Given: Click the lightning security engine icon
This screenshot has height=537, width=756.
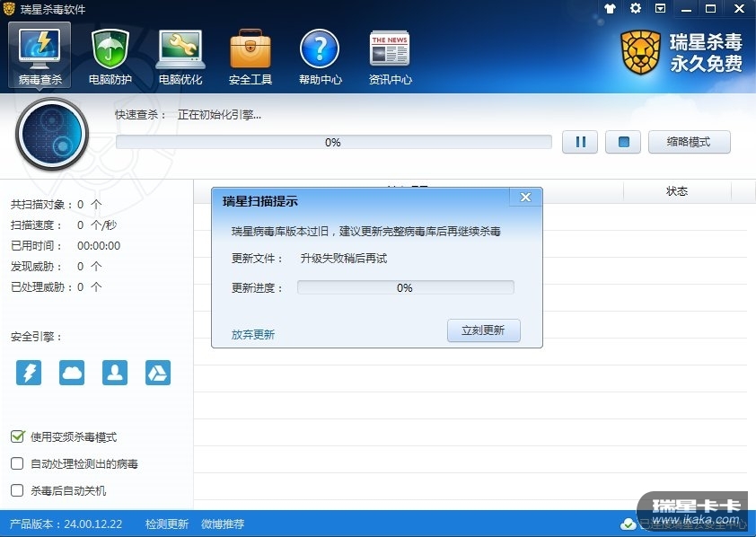Looking at the screenshot, I should coord(29,373).
